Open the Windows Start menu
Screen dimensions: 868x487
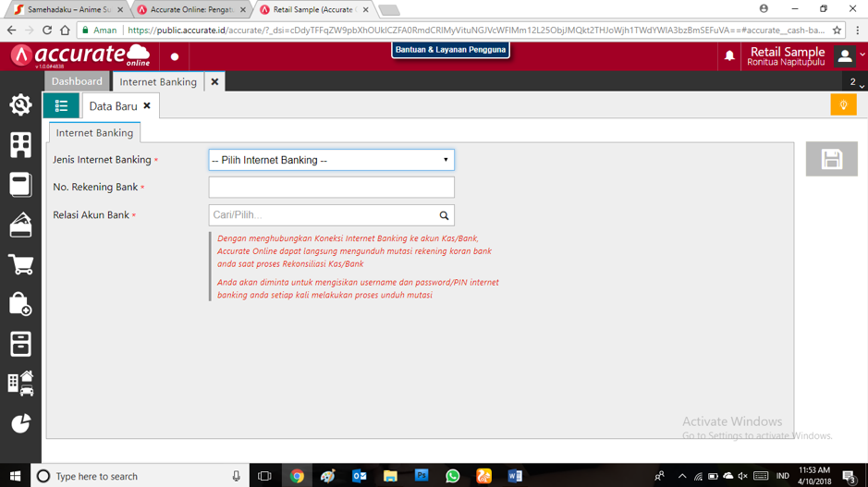[x=16, y=476]
